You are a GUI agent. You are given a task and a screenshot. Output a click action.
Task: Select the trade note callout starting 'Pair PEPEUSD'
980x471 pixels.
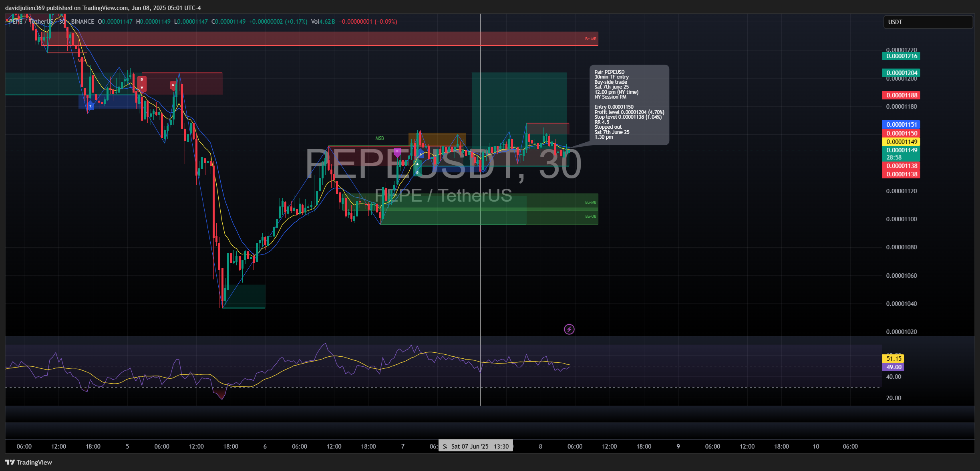(x=629, y=105)
